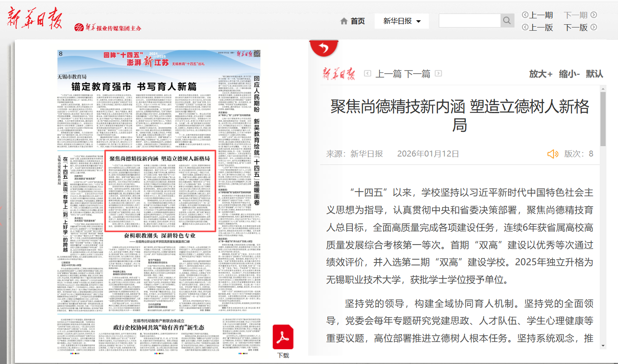Click the small 新华日报 logo above article
Screen dimensions: 618x364
(x=339, y=74)
